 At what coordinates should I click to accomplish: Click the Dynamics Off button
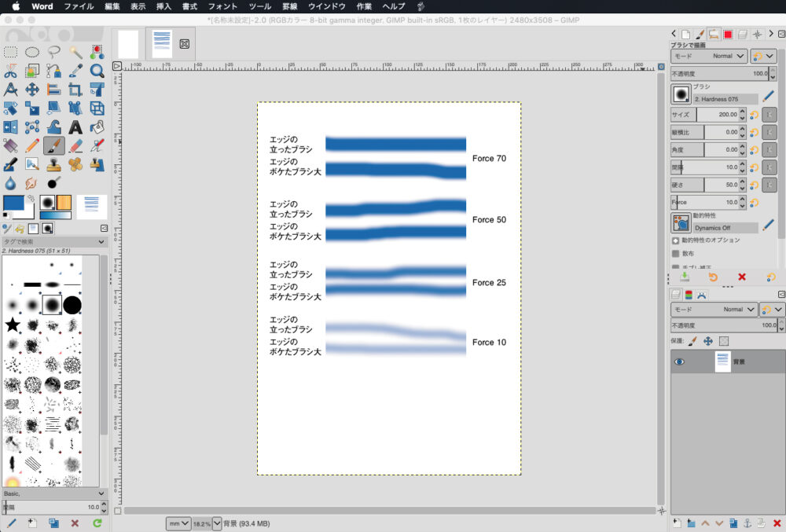click(725, 227)
